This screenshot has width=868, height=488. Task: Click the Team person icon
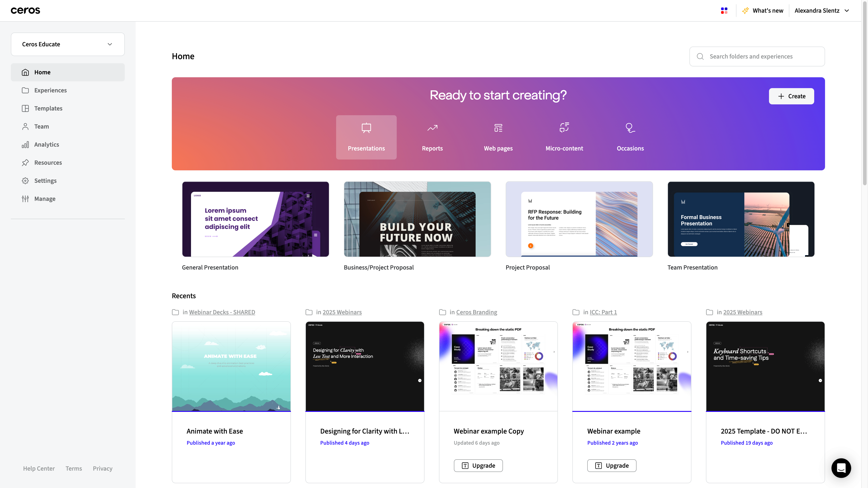click(x=25, y=126)
